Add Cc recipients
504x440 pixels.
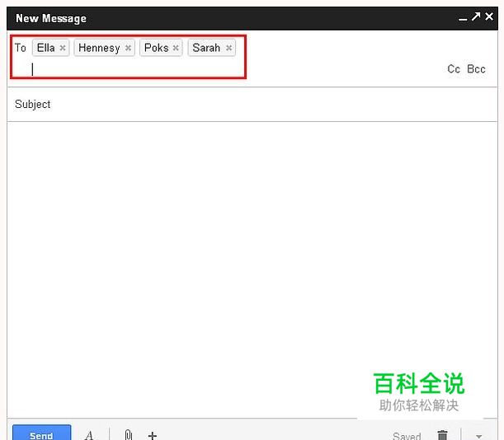(x=454, y=68)
